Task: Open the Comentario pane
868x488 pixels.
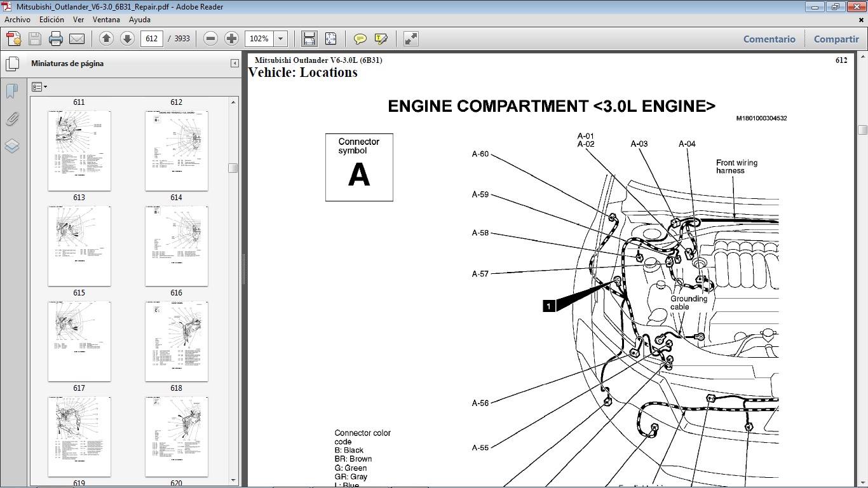Action: click(x=769, y=39)
